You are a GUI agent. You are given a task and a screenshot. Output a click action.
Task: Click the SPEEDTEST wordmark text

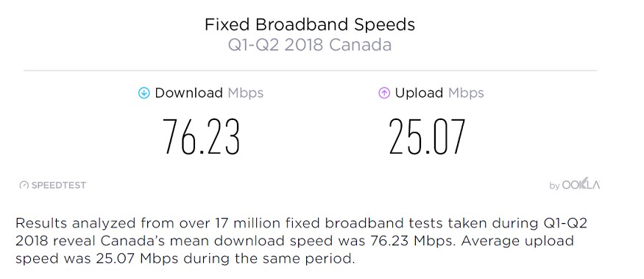point(59,185)
